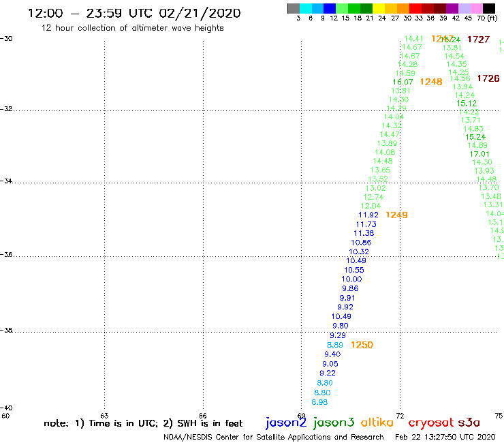Click the dark red time marker 1727

(478, 40)
